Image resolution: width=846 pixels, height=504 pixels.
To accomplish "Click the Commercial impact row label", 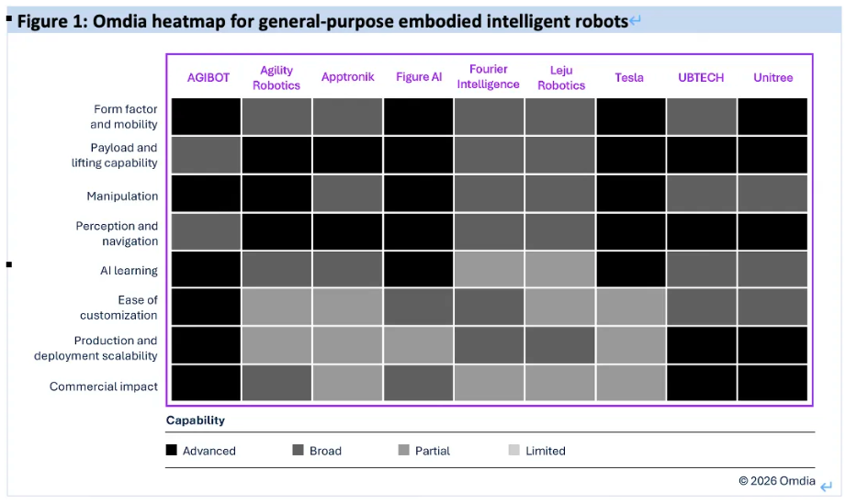I will pyautogui.click(x=104, y=386).
